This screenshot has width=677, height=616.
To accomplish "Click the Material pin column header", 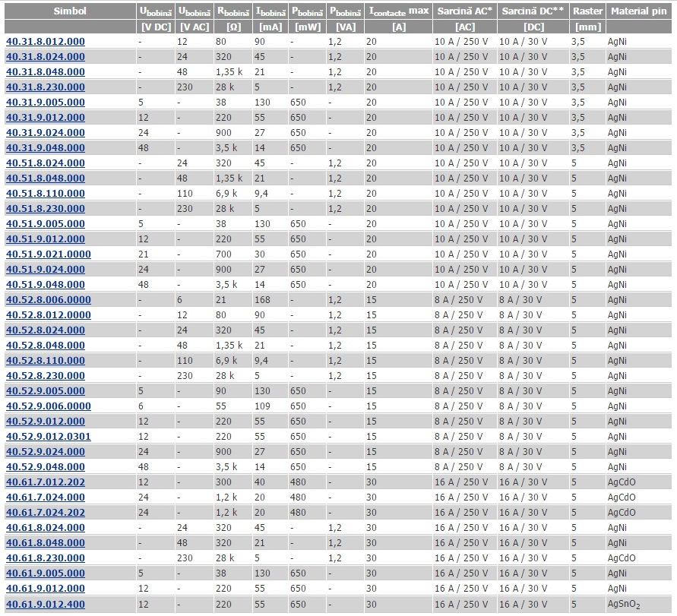I will (x=639, y=11).
